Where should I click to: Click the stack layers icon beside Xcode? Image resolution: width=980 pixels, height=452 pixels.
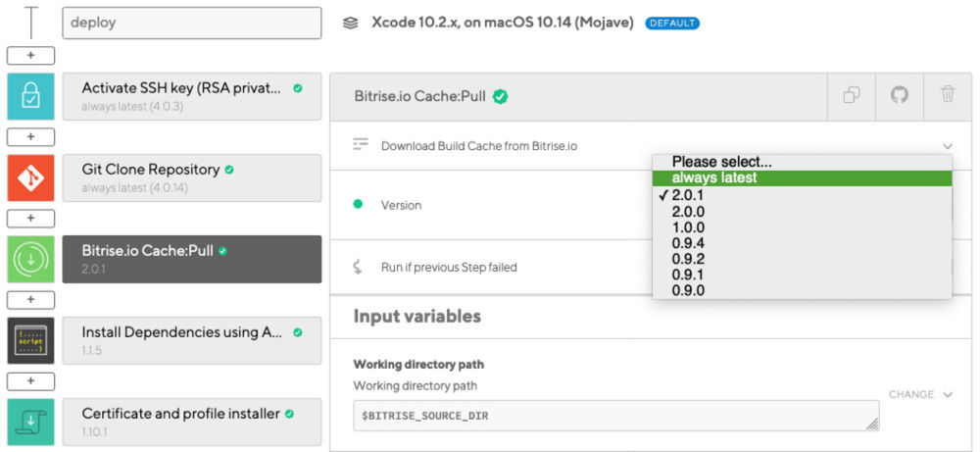[351, 24]
